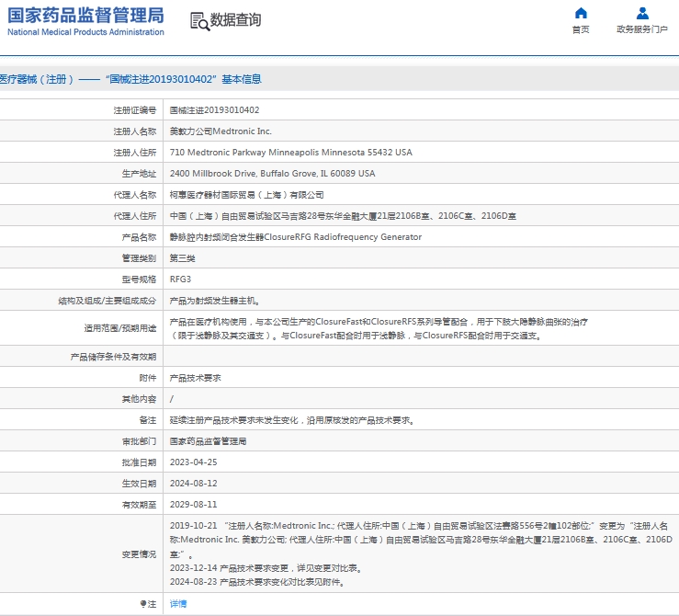
Task: Click the page heading 基本信息
Action: [x=242, y=79]
